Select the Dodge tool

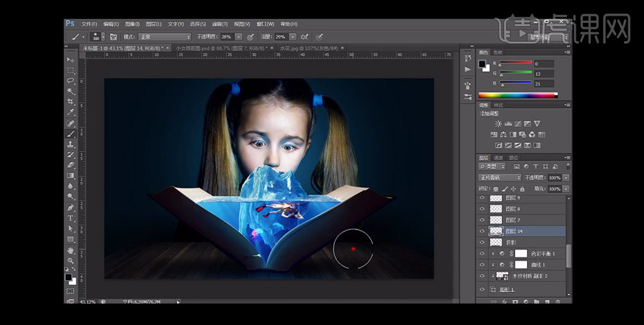click(x=71, y=196)
